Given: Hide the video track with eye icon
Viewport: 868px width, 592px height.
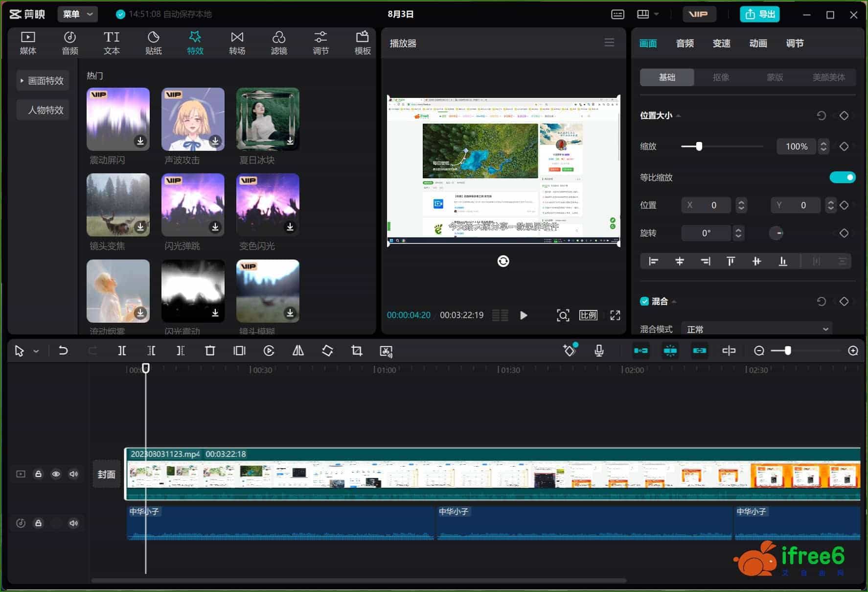Looking at the screenshot, I should [x=56, y=474].
